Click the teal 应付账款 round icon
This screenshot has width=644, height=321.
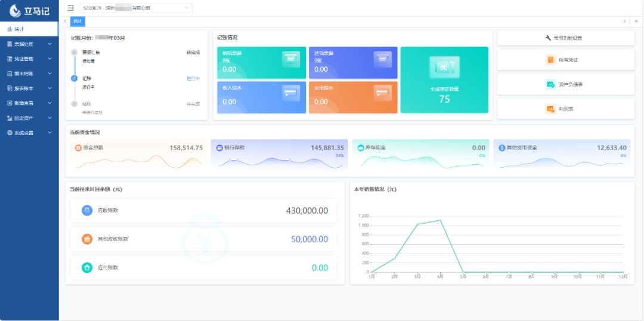click(87, 267)
